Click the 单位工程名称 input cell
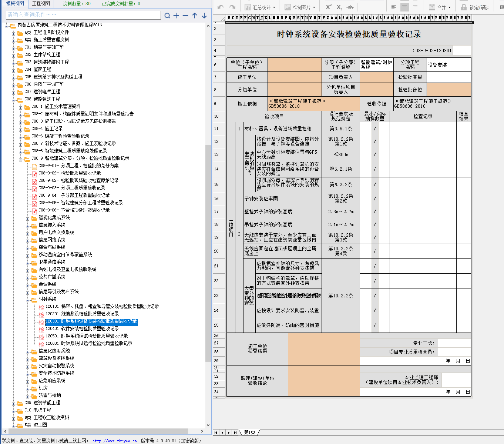The image size is (504, 444). [x=295, y=65]
